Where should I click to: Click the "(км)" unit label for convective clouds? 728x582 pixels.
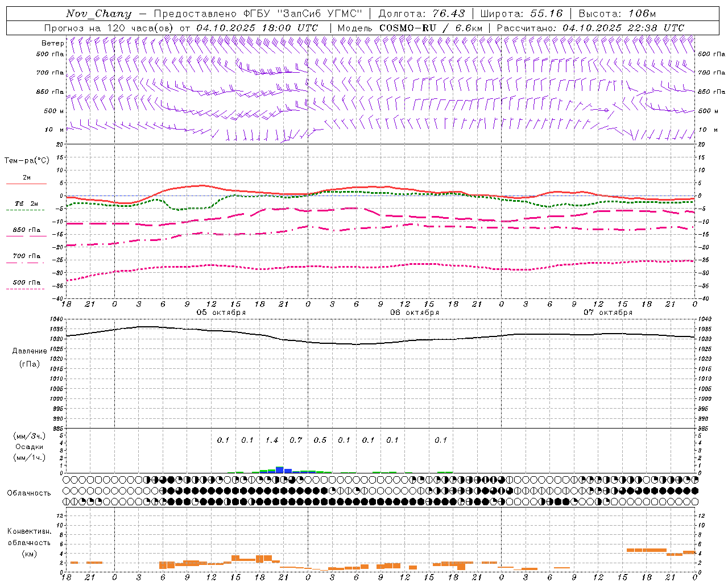30,553
